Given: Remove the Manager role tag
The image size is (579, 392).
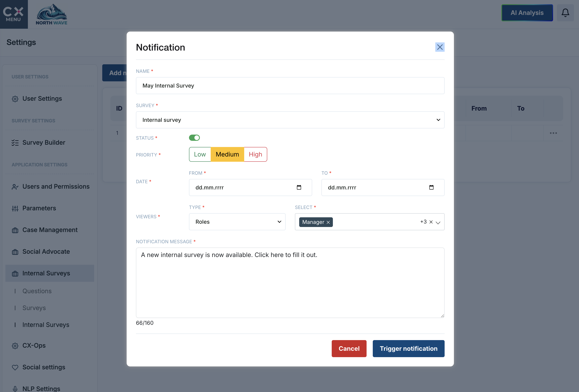Looking at the screenshot, I should tap(328, 222).
